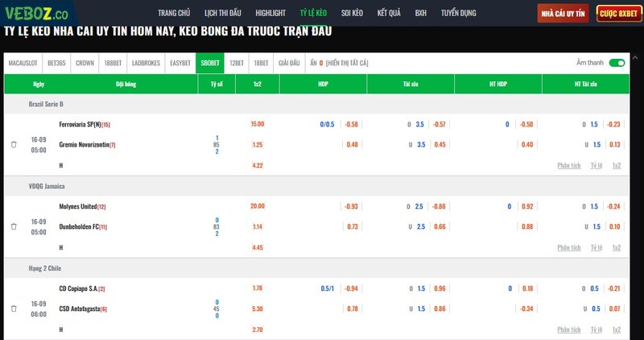The height and width of the screenshot is (340, 644).
Task: Toggle the Âm thanh sound switch
Action: (x=617, y=63)
